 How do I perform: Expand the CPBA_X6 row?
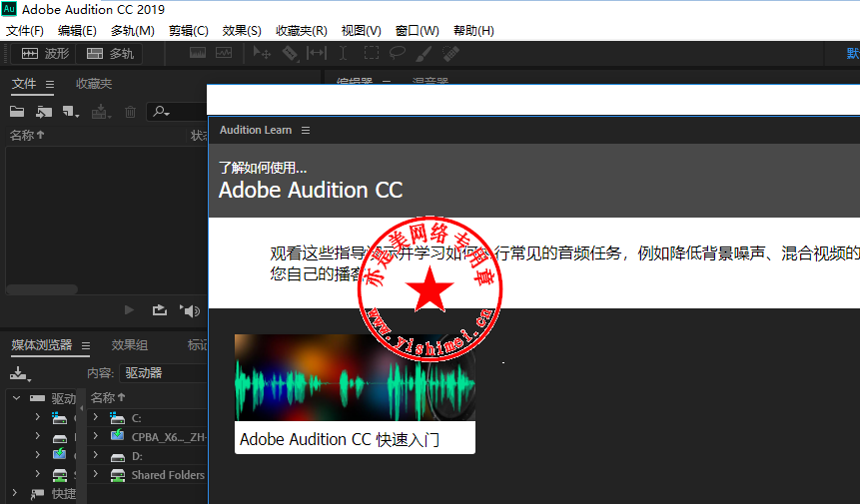point(96,436)
